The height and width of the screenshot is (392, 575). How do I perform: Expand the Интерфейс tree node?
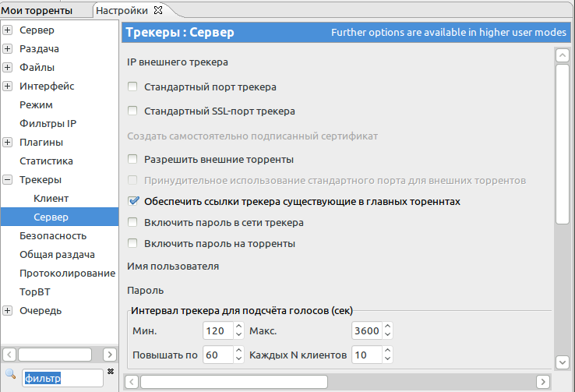pos(7,87)
